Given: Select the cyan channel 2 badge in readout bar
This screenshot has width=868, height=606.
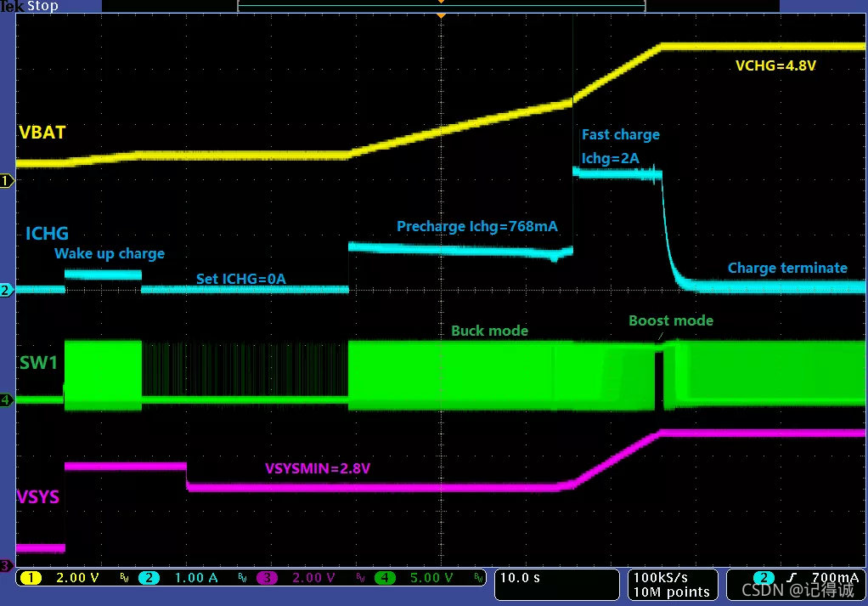Looking at the screenshot, I should 149,578.
